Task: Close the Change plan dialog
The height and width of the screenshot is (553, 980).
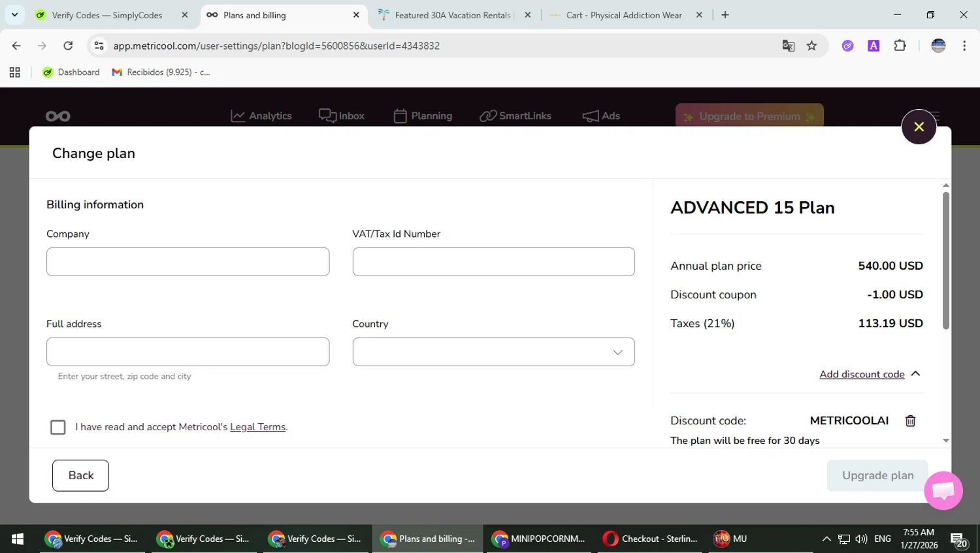Action: pos(919,127)
